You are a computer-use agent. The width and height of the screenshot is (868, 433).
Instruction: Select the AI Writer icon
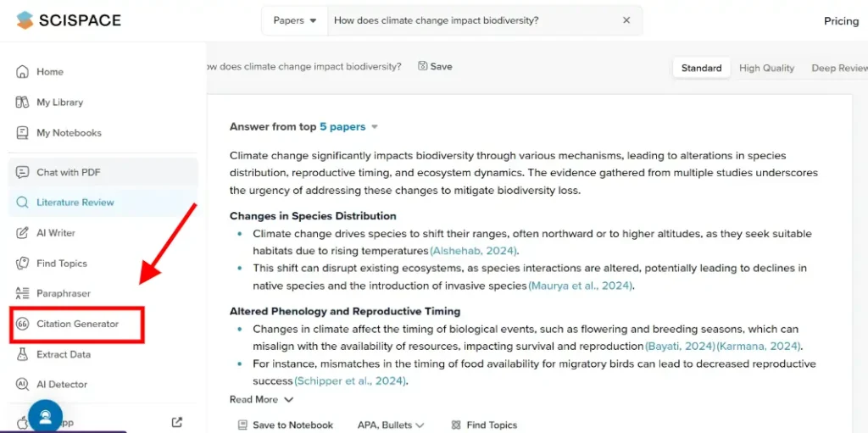click(x=23, y=233)
